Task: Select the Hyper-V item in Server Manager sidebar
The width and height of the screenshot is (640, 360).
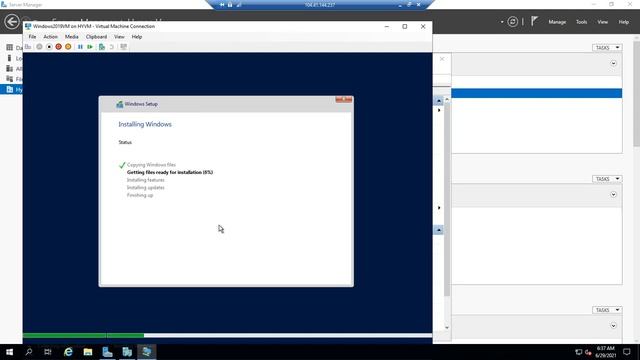Action: click(x=11, y=89)
